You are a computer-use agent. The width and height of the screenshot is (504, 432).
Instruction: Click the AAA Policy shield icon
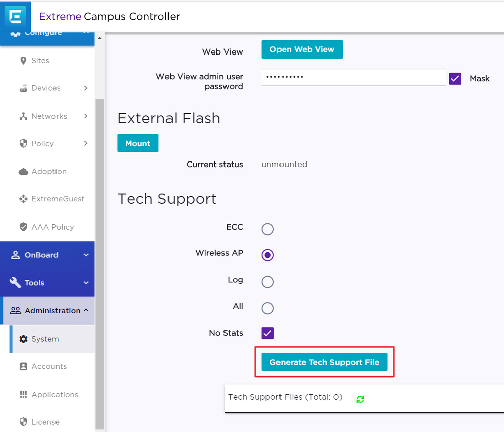click(x=23, y=227)
